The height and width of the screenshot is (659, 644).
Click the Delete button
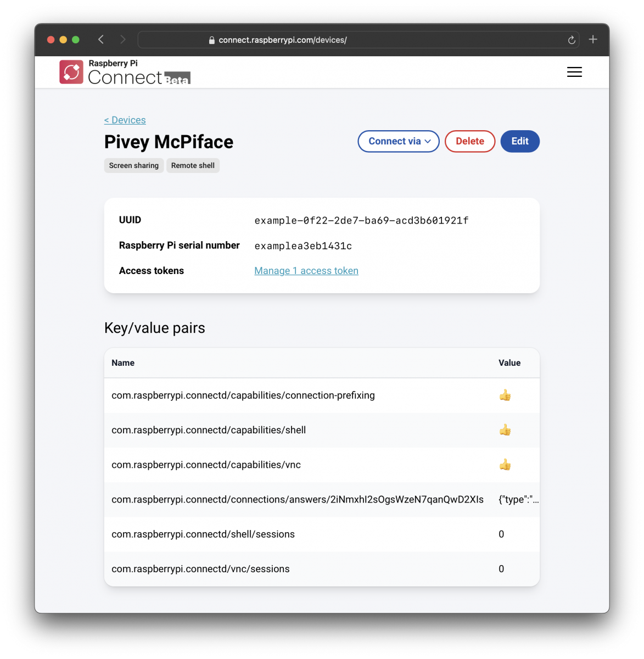(x=470, y=141)
